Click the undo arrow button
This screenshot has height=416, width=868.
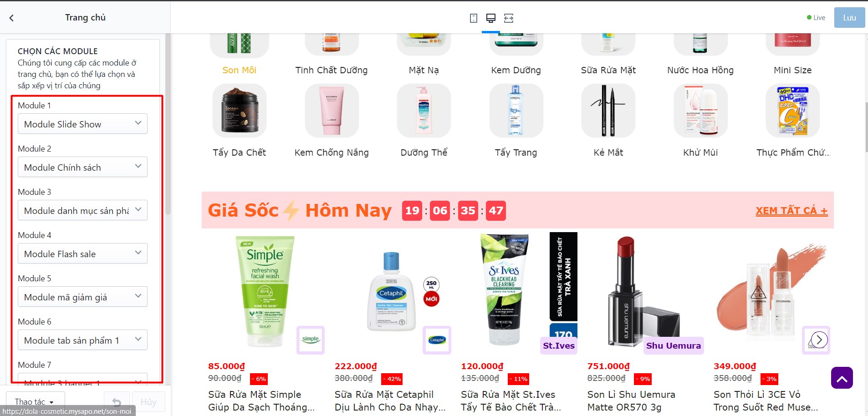tap(117, 402)
